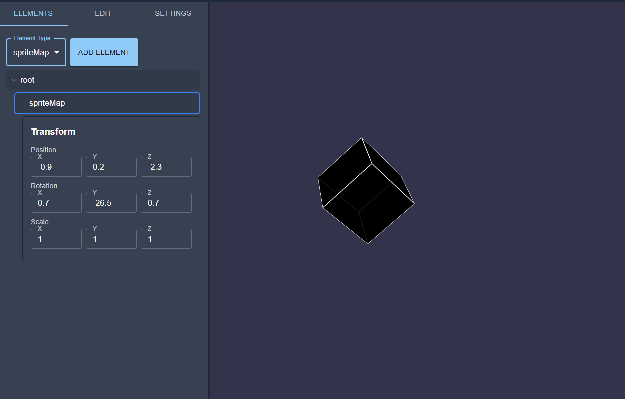Click the Scale X input field
The image size is (625, 399).
[x=56, y=239]
